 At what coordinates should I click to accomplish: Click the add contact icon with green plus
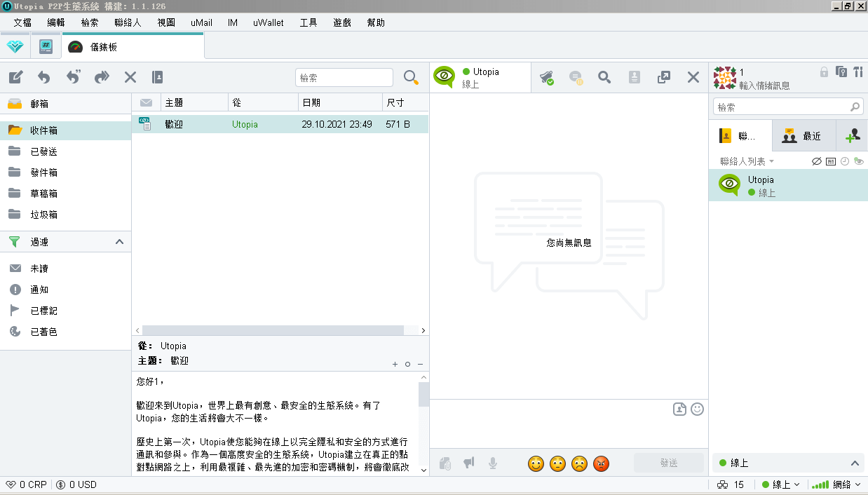click(x=853, y=136)
